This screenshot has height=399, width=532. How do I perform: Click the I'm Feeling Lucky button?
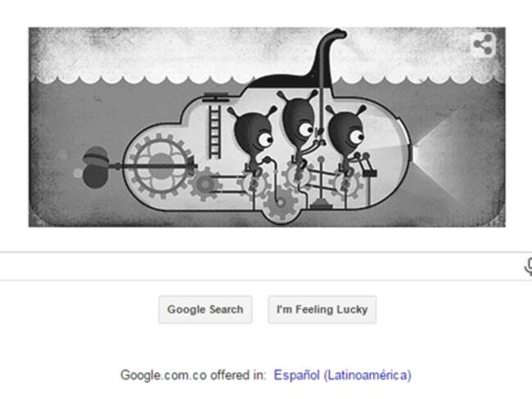tap(322, 310)
